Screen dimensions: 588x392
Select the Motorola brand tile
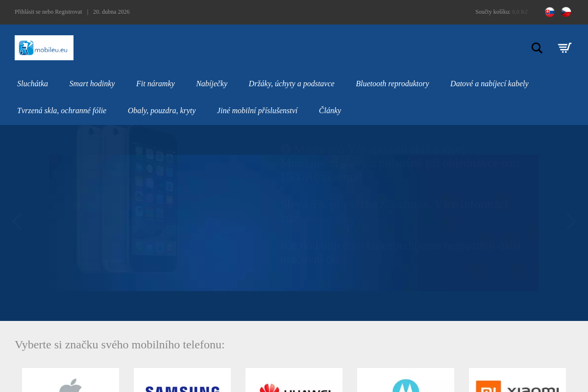pyautogui.click(x=406, y=380)
